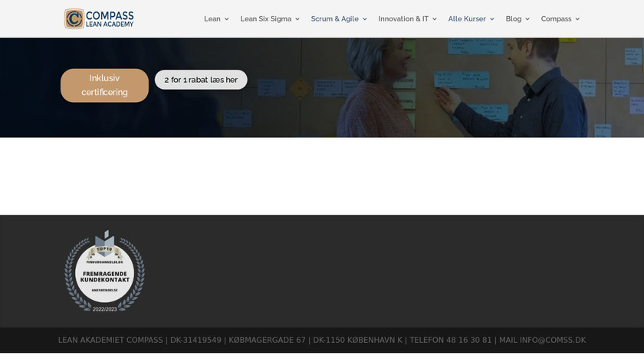Screen dimensions: 644x362
Task: Open the Scrum & Agile menu
Action: 335,19
